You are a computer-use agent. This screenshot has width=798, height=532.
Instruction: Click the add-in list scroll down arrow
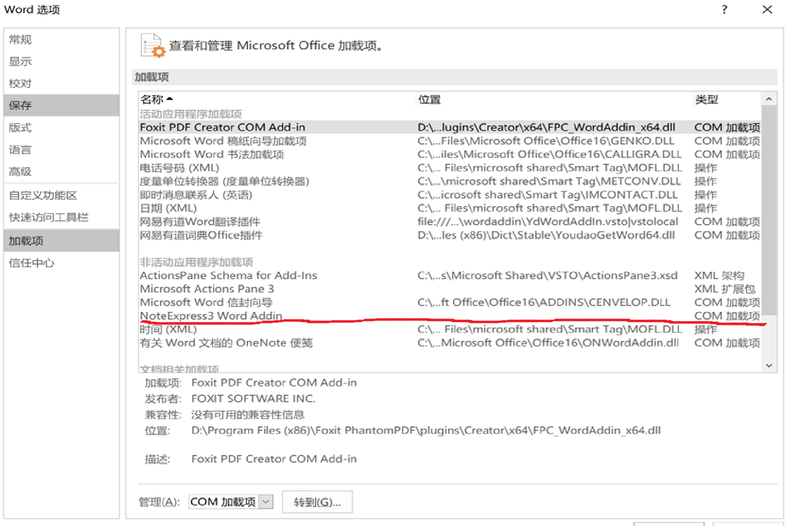pyautogui.click(x=769, y=366)
